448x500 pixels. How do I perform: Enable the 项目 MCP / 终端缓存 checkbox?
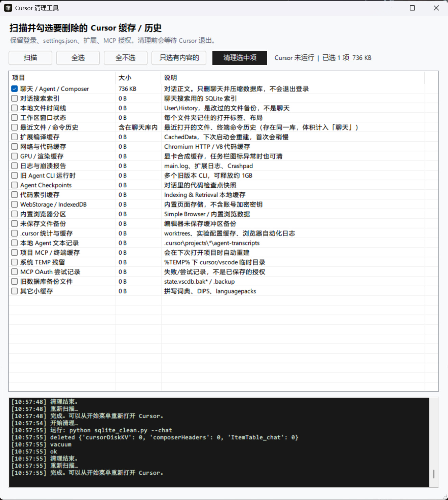[x=15, y=253]
